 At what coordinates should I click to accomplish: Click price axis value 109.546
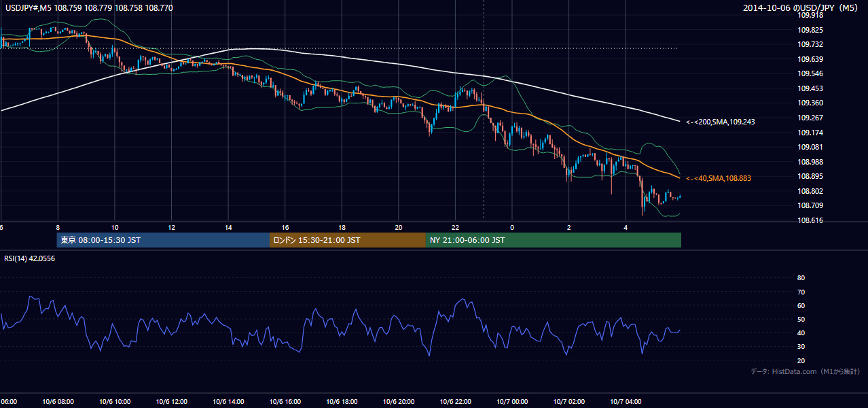click(x=810, y=73)
